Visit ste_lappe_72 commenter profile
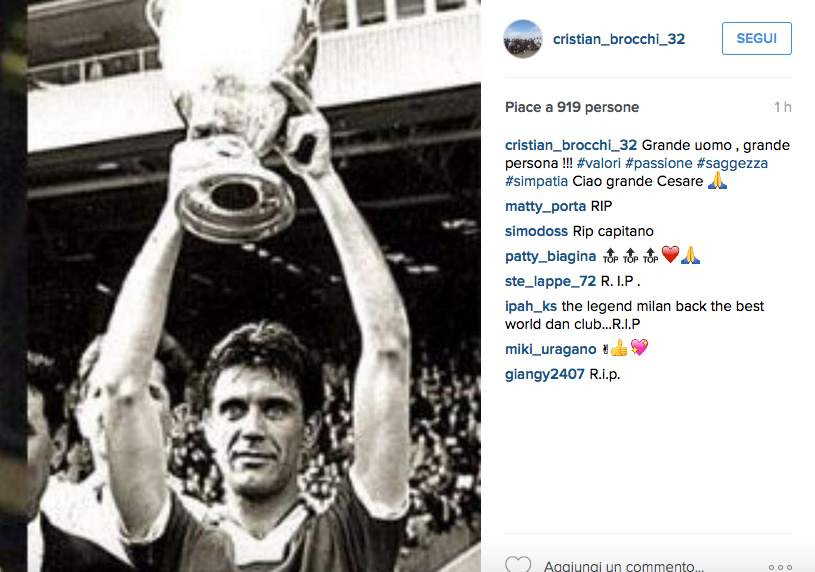The image size is (815, 572). pos(550,281)
